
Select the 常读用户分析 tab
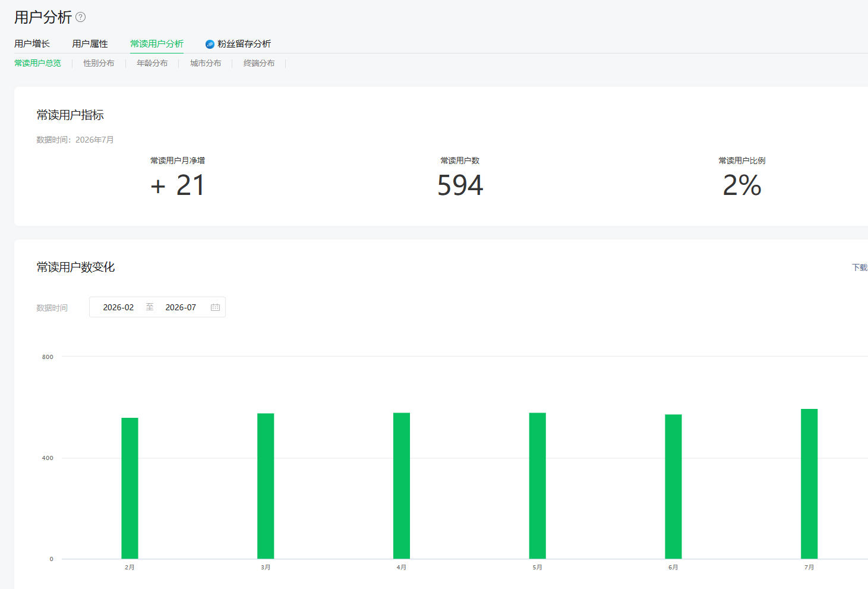(x=157, y=44)
